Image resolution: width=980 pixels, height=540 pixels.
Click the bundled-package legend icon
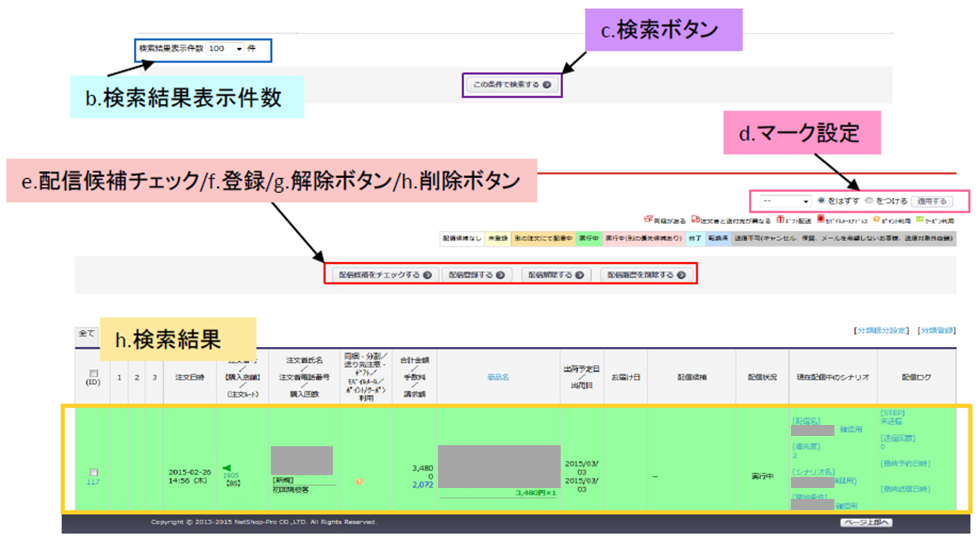pos(648,219)
